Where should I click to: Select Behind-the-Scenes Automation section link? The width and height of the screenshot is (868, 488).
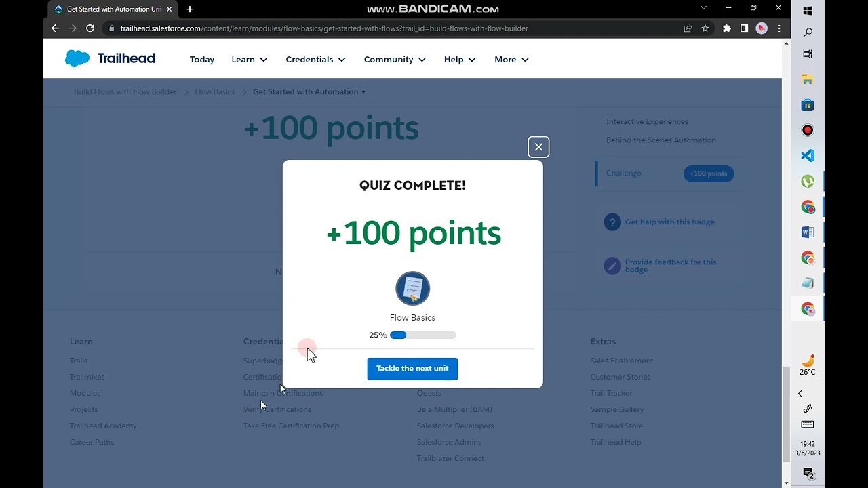[661, 140]
